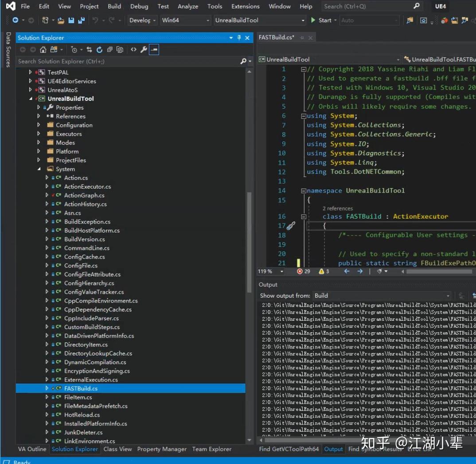Open the Build menu
476x464 pixels.
click(114, 6)
